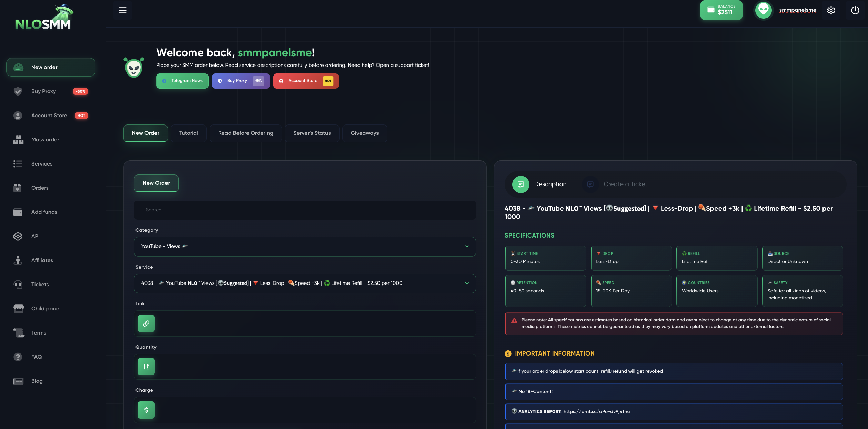Viewport: 868px width, 429px height.
Task: Open smmpanelsme username menu
Action: click(x=797, y=10)
